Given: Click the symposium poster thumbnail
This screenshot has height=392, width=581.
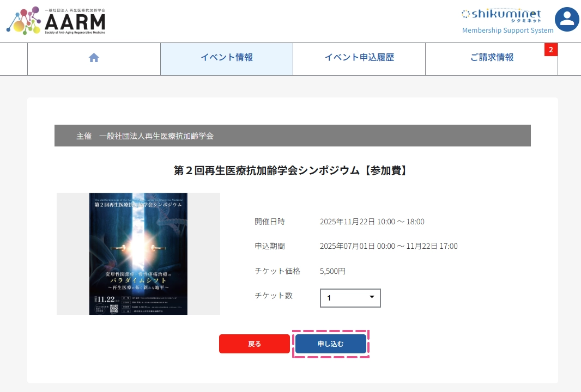Looking at the screenshot, I should [x=138, y=254].
